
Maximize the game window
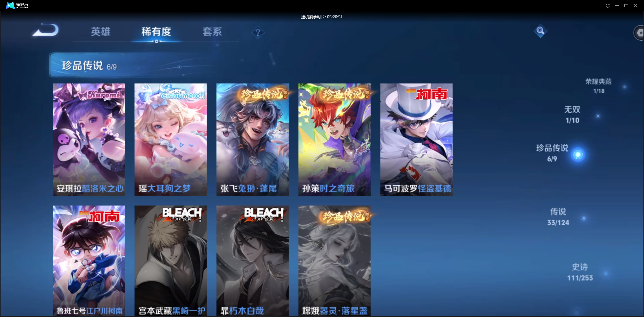tap(626, 6)
